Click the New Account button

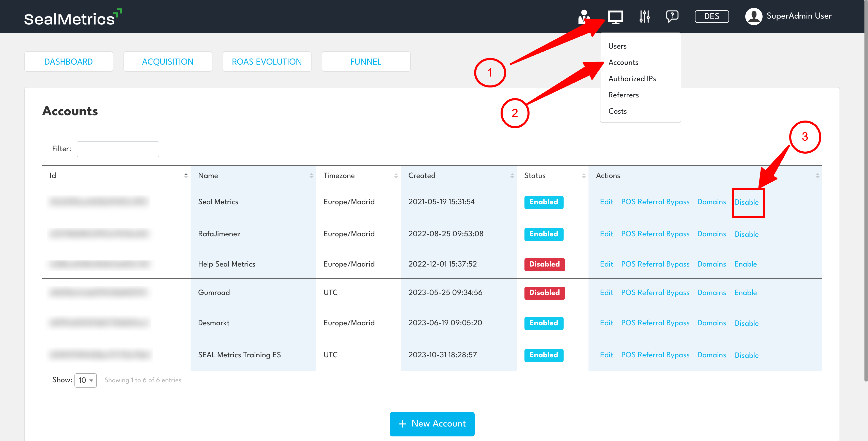click(432, 424)
